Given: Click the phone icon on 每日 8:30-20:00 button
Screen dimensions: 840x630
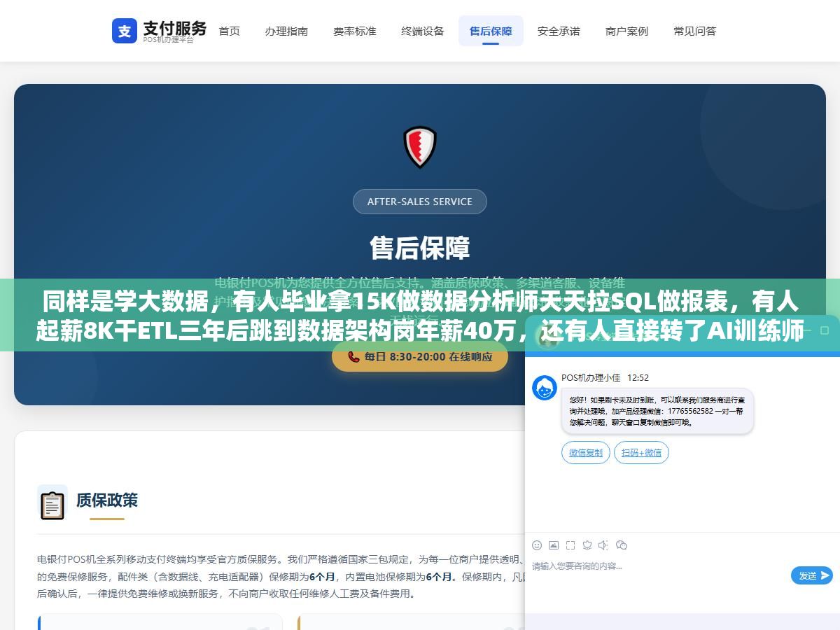Looking at the screenshot, I should 353,356.
